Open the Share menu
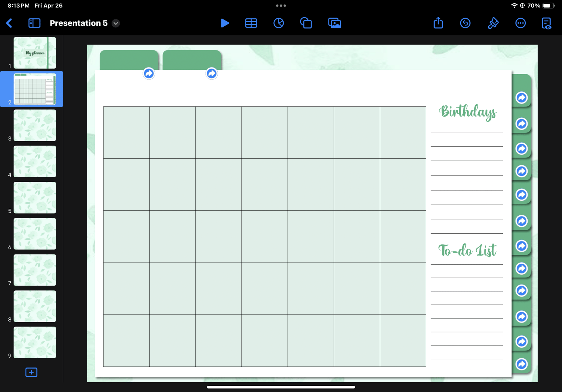The height and width of the screenshot is (392, 562). pyautogui.click(x=438, y=23)
